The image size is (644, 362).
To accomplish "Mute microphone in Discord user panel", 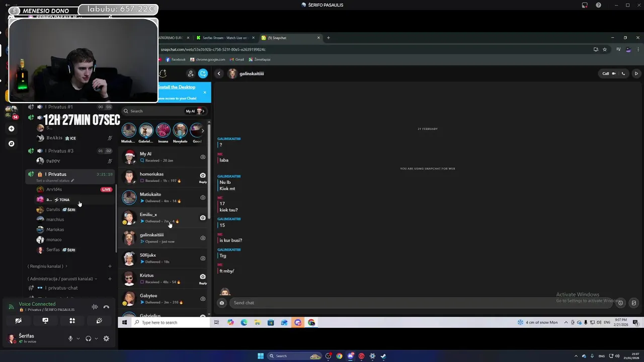I will (70, 338).
